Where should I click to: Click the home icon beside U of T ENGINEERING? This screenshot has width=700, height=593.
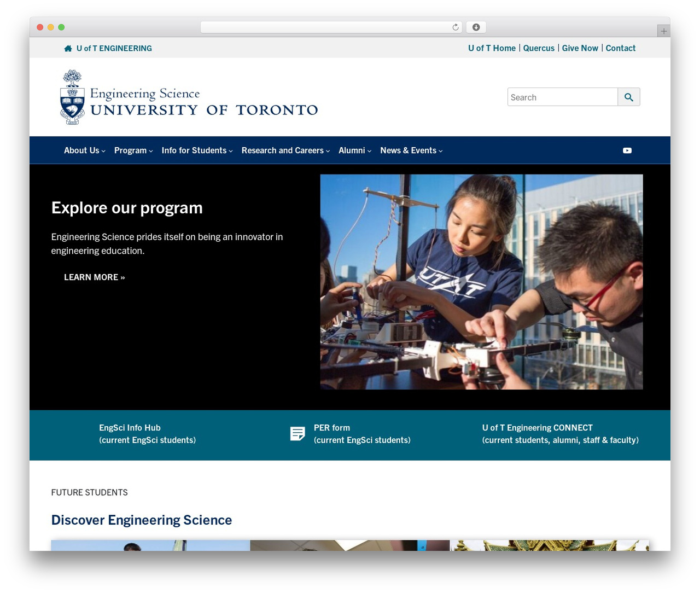(x=68, y=49)
